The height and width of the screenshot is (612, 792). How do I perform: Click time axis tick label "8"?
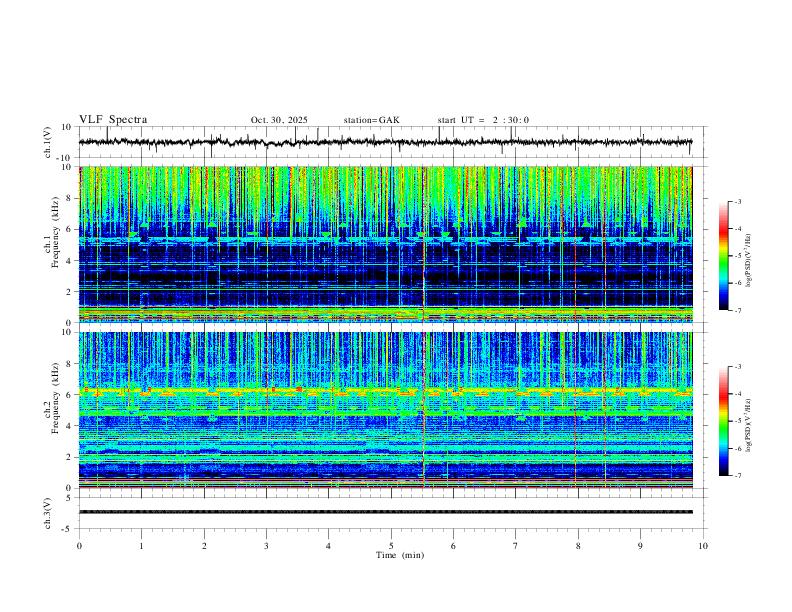pyautogui.click(x=578, y=546)
